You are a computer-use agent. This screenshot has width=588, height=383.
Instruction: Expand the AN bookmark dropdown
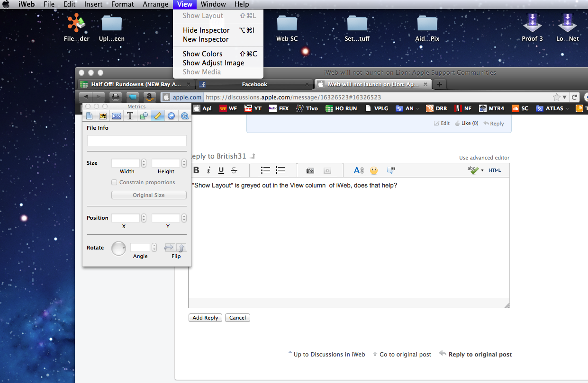[417, 109]
